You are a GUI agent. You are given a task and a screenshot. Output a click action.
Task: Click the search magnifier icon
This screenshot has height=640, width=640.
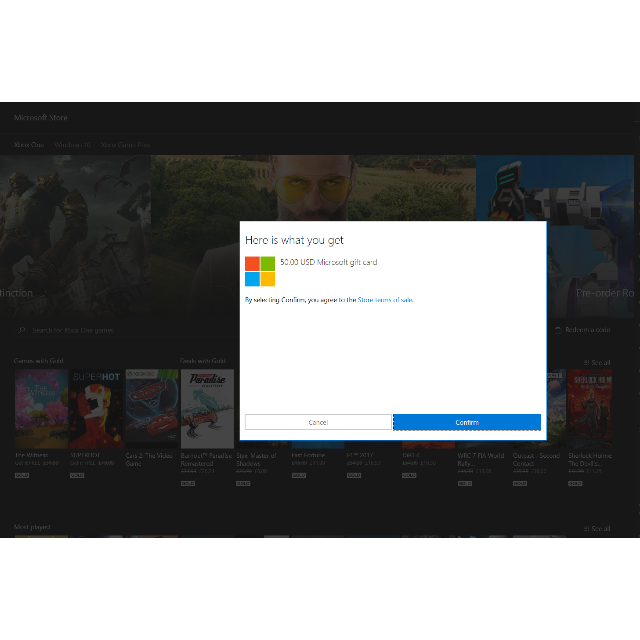22,330
